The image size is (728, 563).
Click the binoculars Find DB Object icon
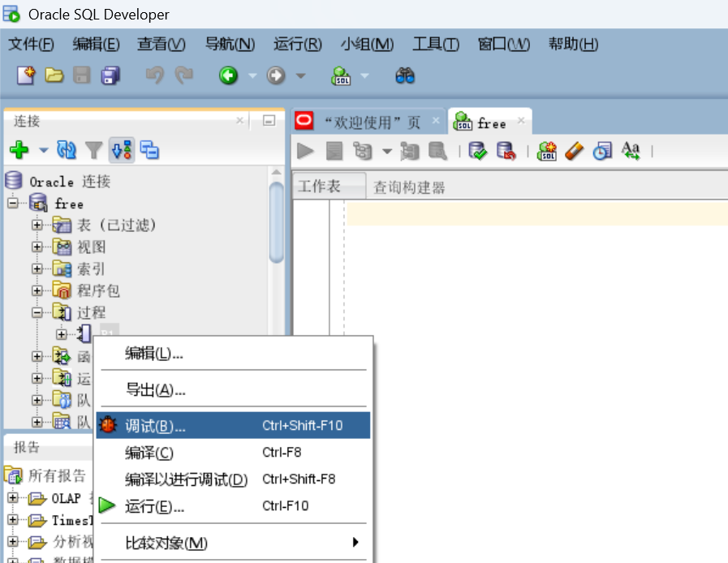tap(405, 75)
